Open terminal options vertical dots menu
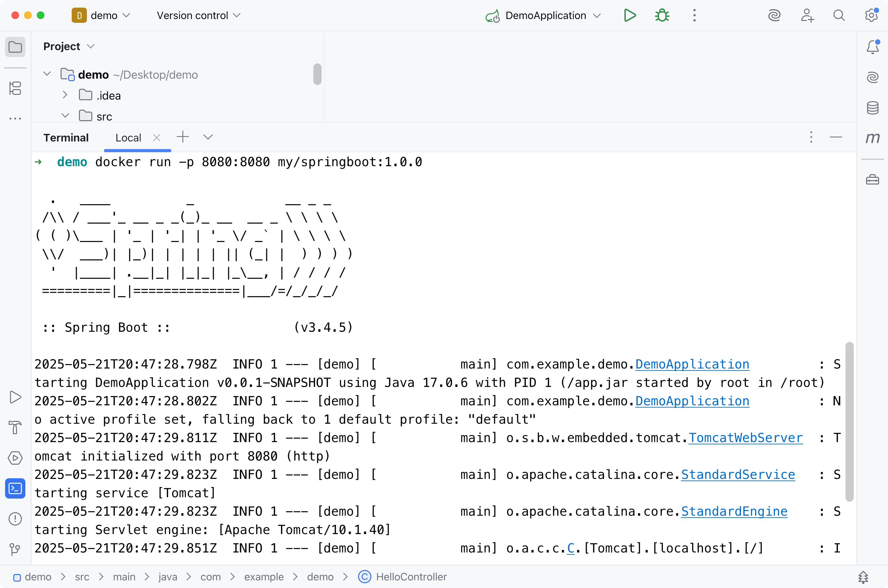The image size is (888, 588). pos(811,137)
